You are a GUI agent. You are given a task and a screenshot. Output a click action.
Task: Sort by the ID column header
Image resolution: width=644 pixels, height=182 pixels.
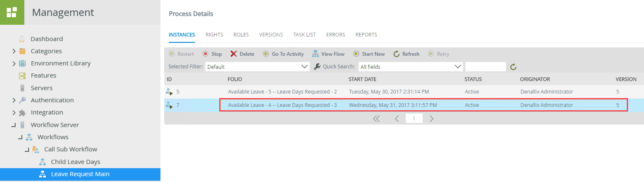pos(169,79)
